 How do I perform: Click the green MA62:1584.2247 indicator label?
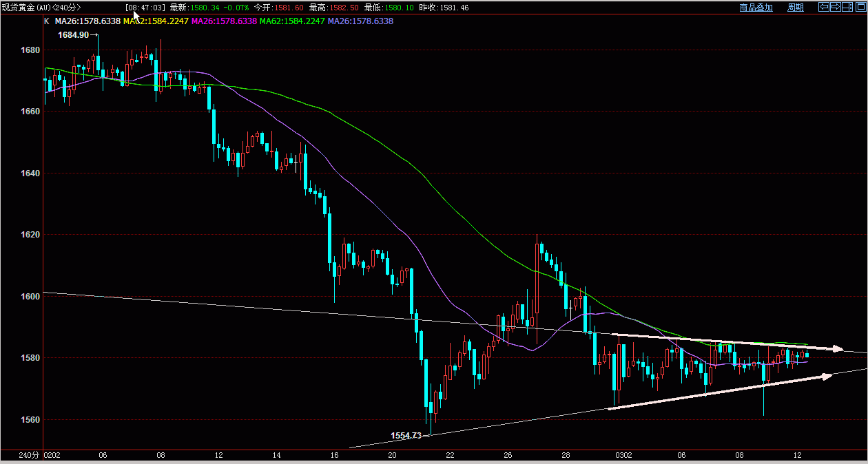pos(292,21)
